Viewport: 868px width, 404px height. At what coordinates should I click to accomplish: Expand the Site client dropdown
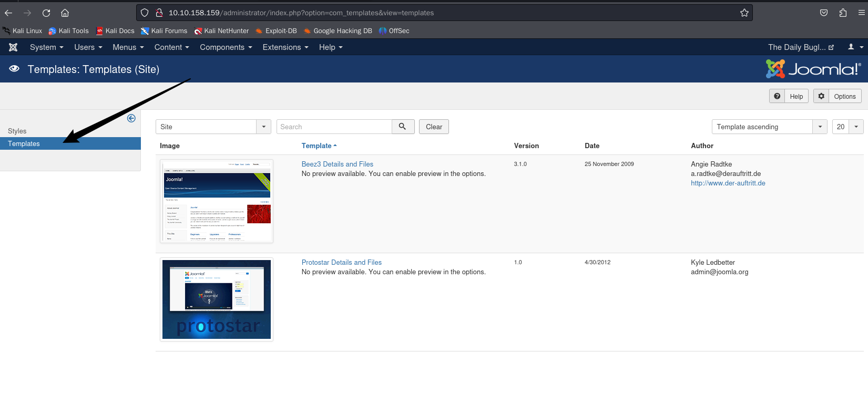click(x=213, y=127)
